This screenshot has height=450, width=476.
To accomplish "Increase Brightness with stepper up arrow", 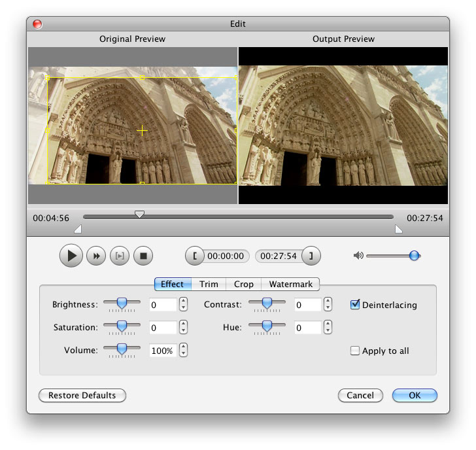I will tap(183, 301).
